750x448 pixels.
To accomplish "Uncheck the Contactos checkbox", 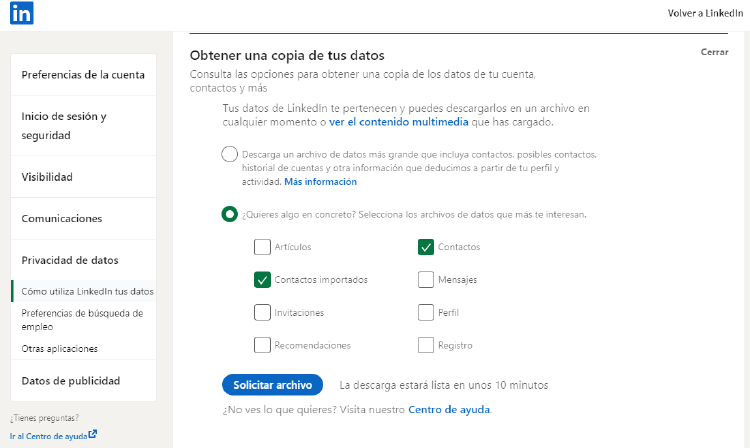I will click(x=426, y=247).
